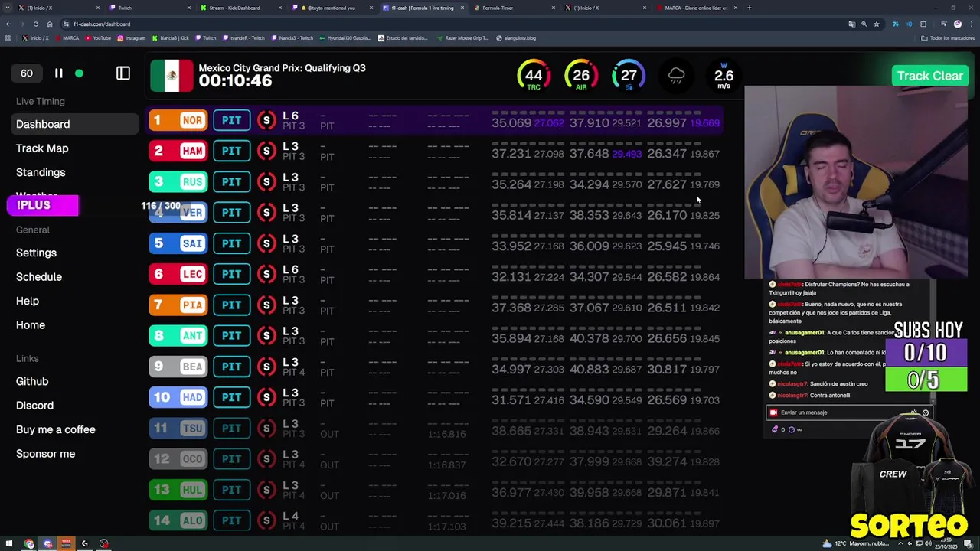The image size is (980, 551).
Task: Open the 60 second delay setting
Action: (27, 73)
